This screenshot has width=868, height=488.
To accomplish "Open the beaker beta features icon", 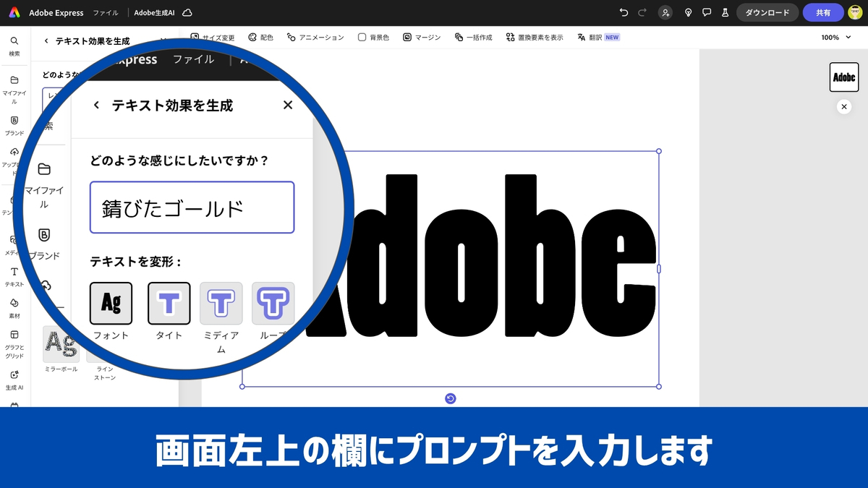I will coord(726,12).
